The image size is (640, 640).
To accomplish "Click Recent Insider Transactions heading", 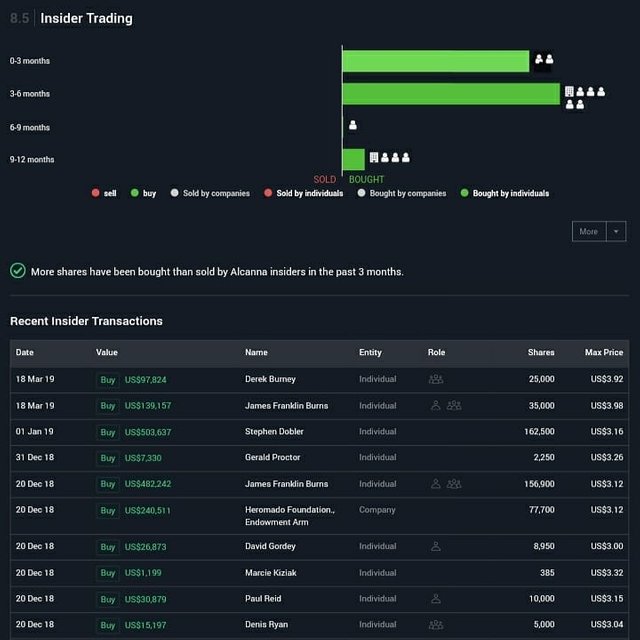I will [86, 321].
